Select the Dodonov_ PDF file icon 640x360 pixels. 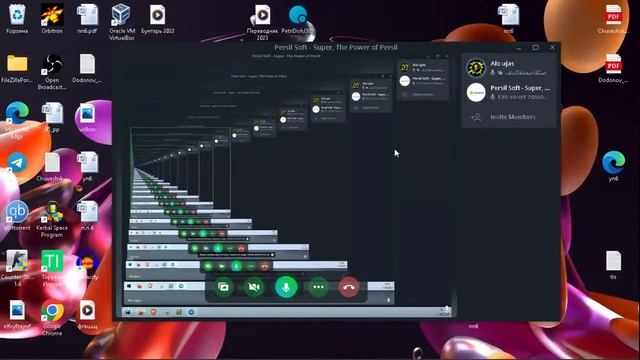coord(613,68)
